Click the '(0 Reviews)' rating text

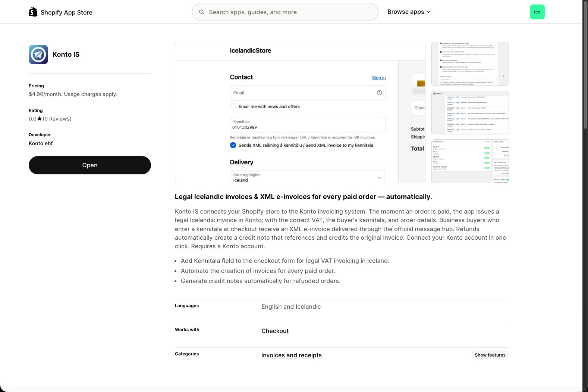[57, 119]
